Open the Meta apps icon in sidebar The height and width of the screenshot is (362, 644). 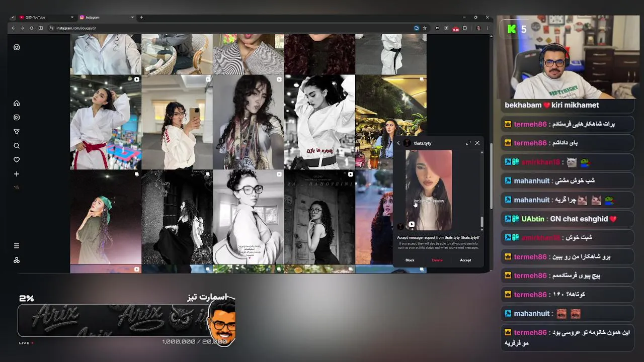coord(17,260)
